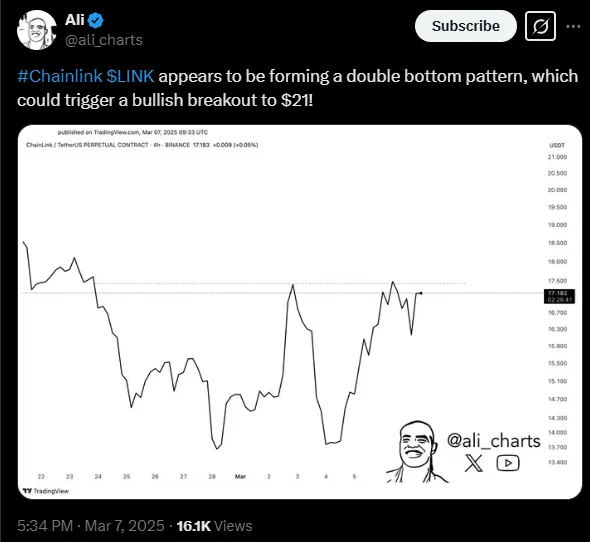This screenshot has width=590, height=542.
Task: Click the Mar date marker on time axis
Action: tap(240, 477)
